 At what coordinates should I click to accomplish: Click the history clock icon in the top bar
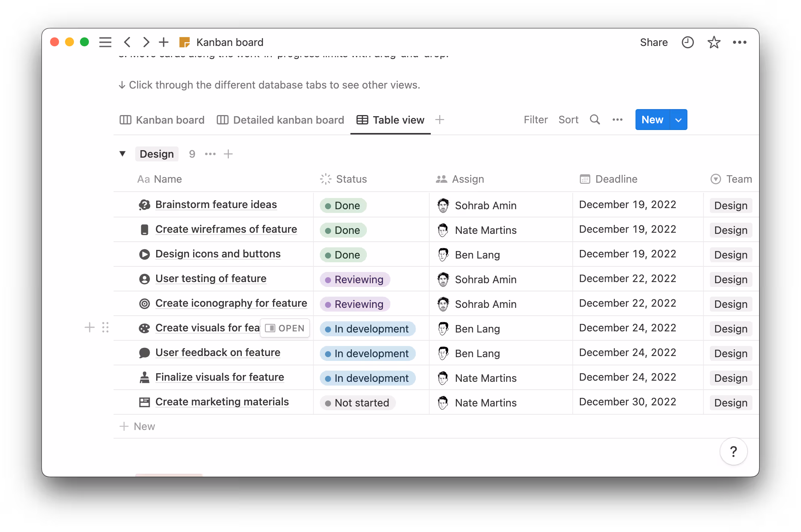[x=687, y=42]
